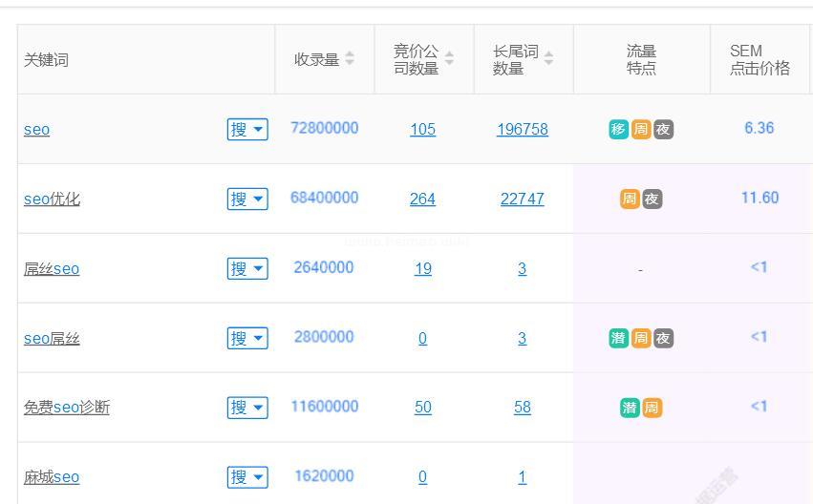Click the SEM点击价格 column header
Screen dimensions: 813x504
click(x=759, y=59)
